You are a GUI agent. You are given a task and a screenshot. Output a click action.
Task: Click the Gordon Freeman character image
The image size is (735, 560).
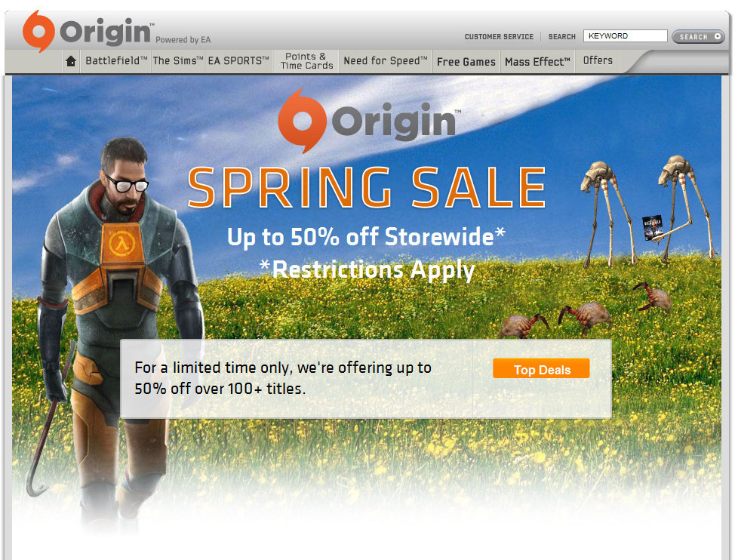(117, 328)
